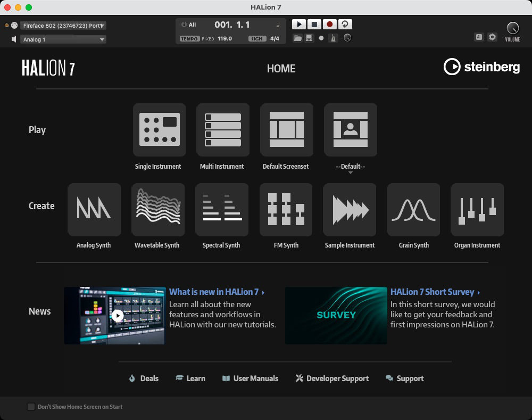Create a new Wavetable Synth
This screenshot has height=420, width=532.
(x=158, y=210)
